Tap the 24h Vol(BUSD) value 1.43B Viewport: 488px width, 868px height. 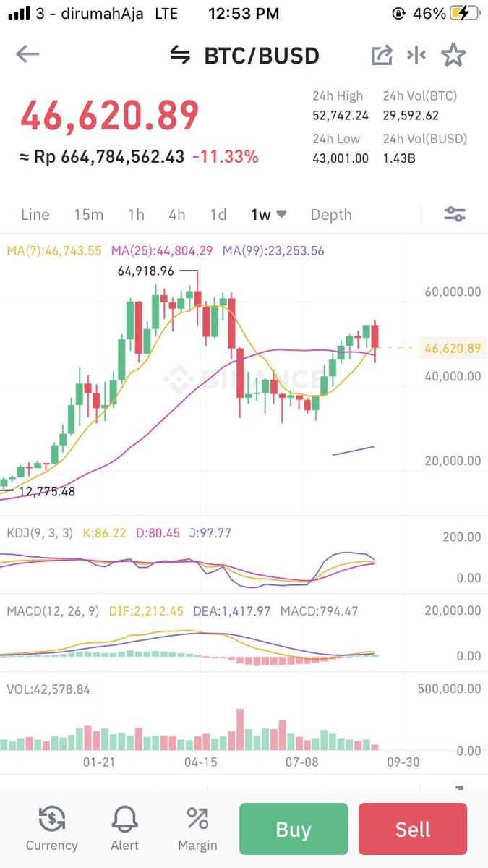click(x=399, y=158)
